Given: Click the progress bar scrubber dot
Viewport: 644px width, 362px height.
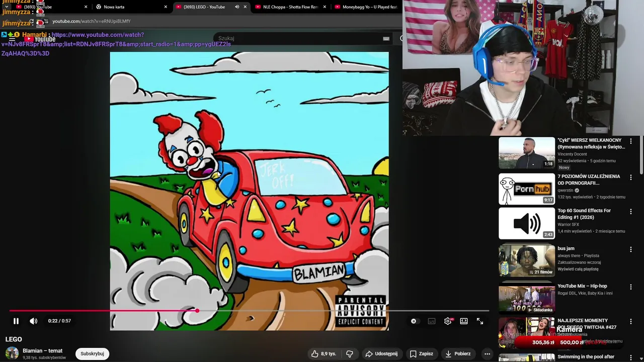Looking at the screenshot, I should pyautogui.click(x=197, y=311).
